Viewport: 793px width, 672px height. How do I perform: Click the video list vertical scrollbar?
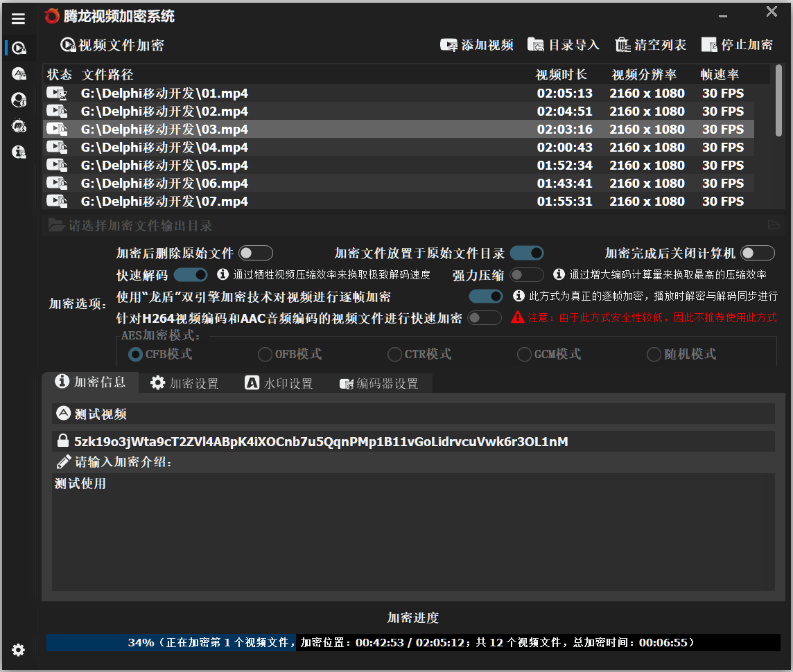tap(778, 101)
